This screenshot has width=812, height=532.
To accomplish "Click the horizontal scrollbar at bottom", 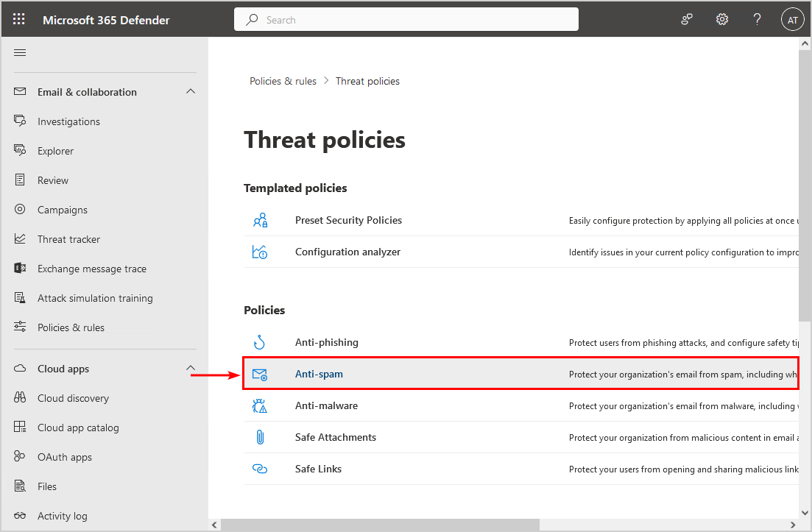I will pos(379,525).
